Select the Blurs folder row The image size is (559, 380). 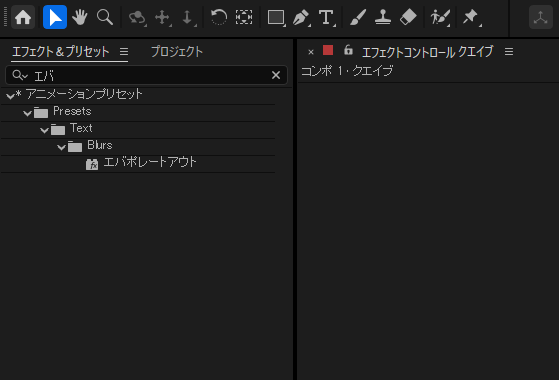(x=138, y=147)
